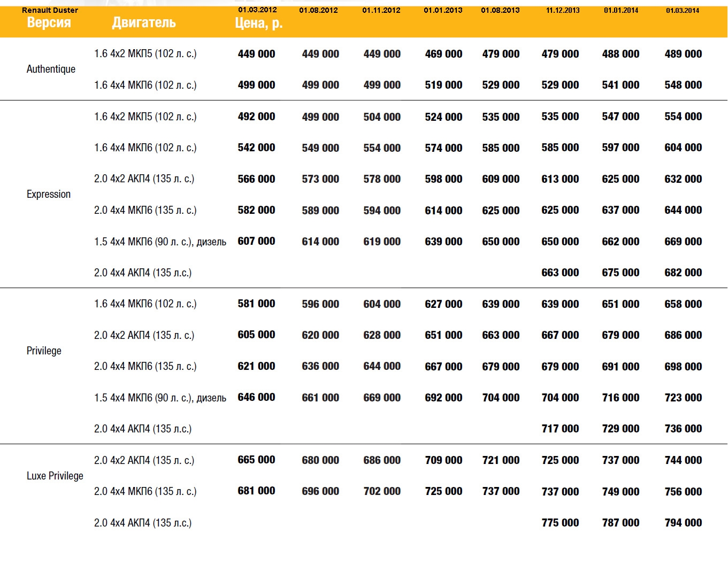Viewport: 728px width, 588px height.
Task: Click the Двигатель column header
Action: click(144, 22)
